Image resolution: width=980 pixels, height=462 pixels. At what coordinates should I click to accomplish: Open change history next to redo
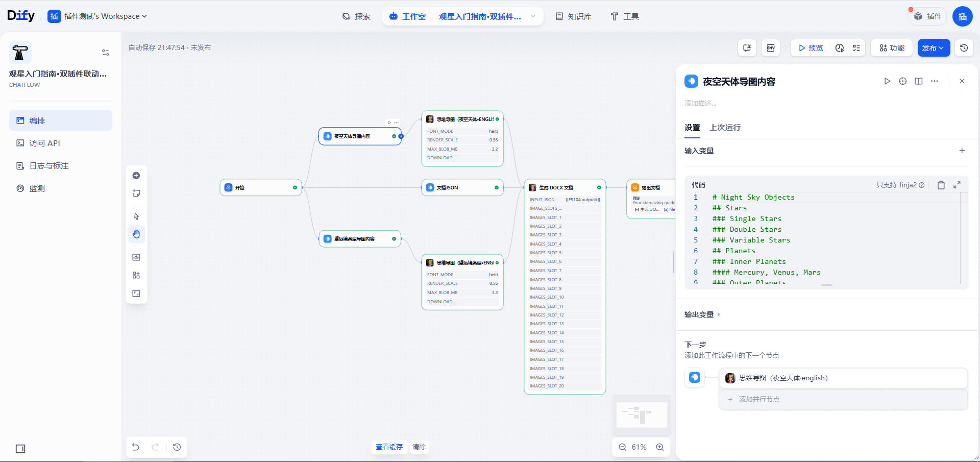177,447
